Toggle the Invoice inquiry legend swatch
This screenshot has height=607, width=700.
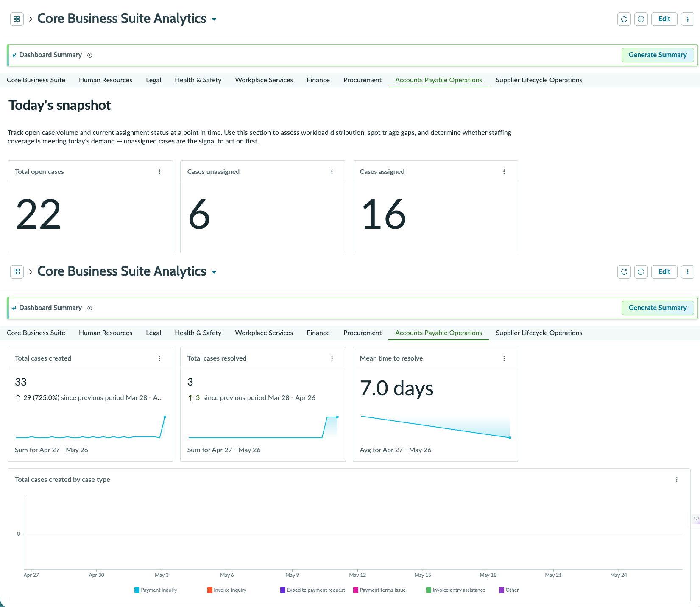coord(210,590)
